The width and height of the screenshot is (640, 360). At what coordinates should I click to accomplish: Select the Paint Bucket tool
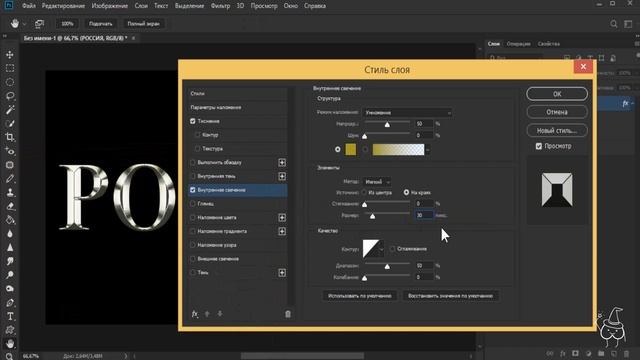tap(10, 220)
